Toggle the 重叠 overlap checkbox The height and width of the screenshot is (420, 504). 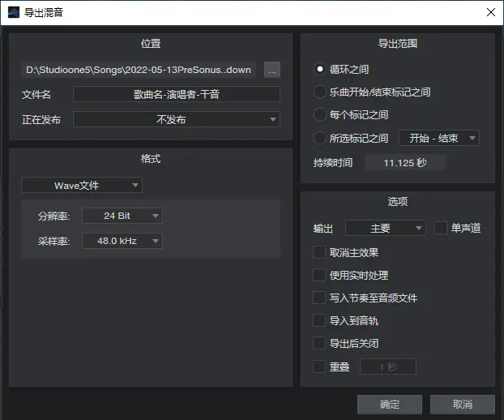319,366
